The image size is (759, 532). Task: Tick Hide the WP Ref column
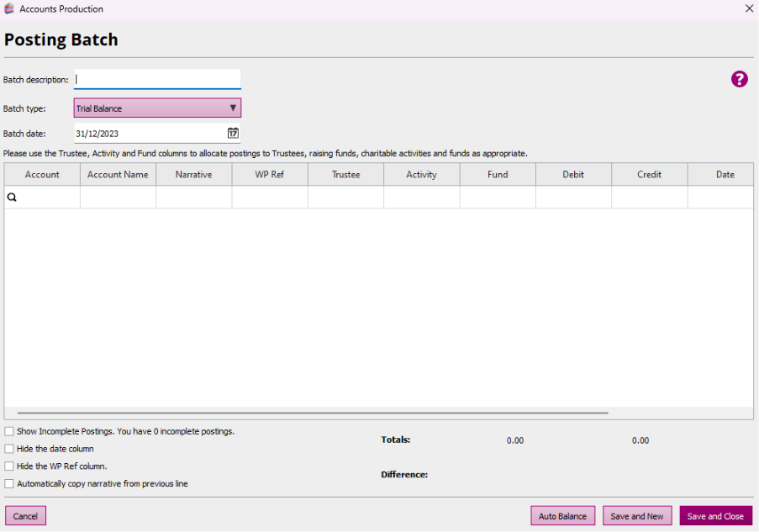(x=9, y=466)
